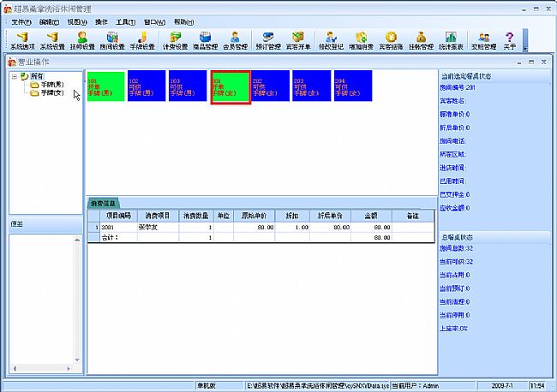The image size is (557, 392).
Task: Click notes panel scroll right arrow
Action: 69,369
